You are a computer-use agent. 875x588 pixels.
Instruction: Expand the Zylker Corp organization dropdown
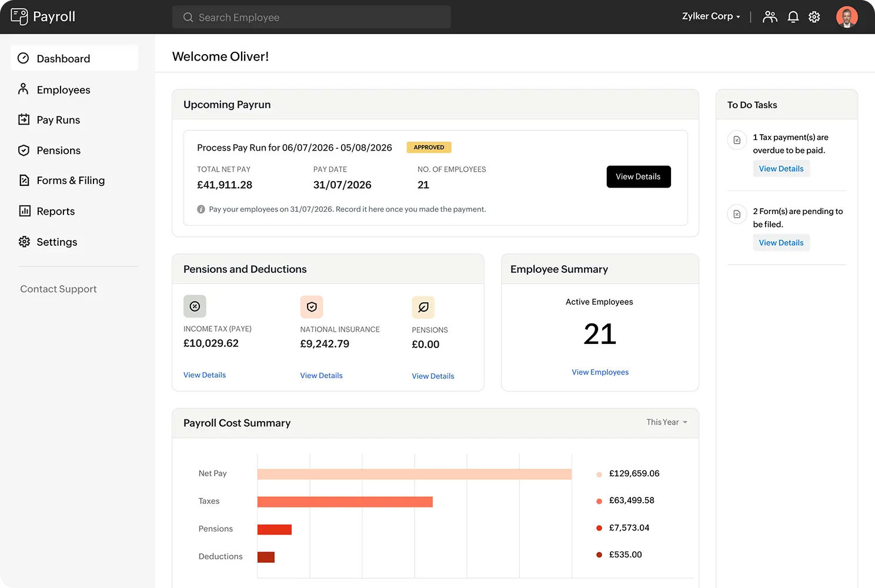(x=711, y=16)
